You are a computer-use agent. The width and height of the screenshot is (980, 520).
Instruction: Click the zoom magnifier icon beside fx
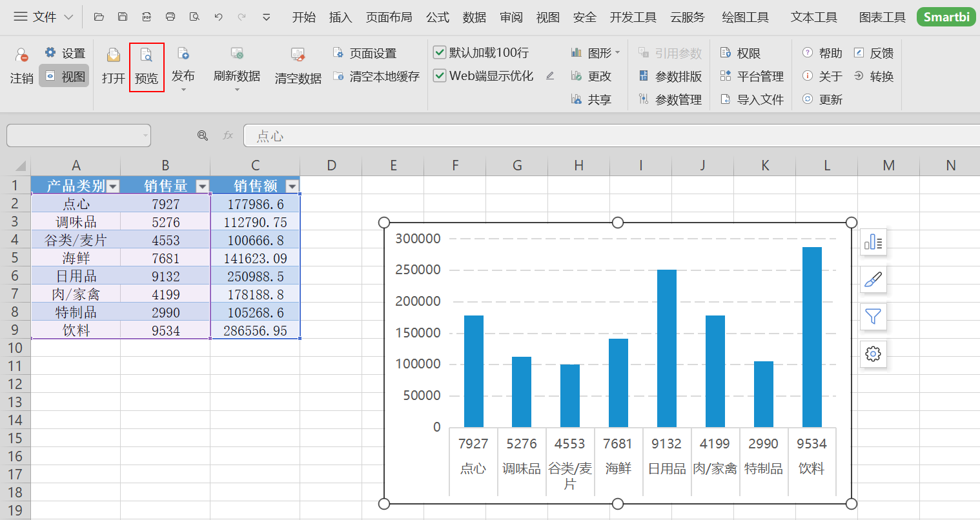coord(203,135)
